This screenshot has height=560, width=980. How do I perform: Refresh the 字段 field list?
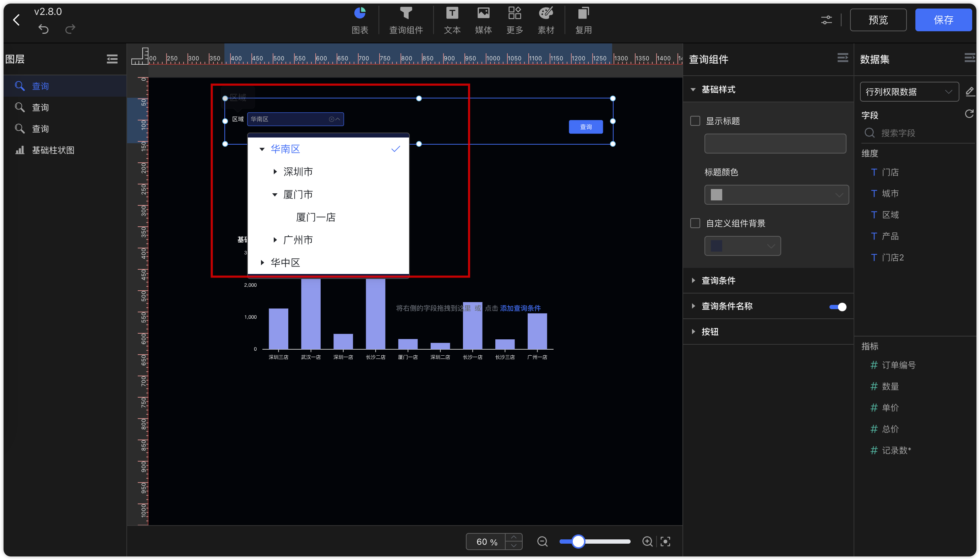pos(969,114)
